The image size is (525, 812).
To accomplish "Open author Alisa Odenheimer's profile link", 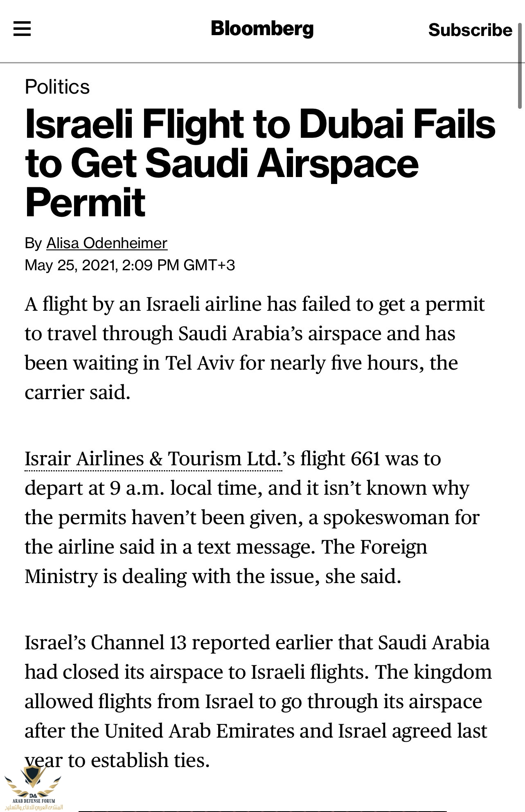I will 107,243.
